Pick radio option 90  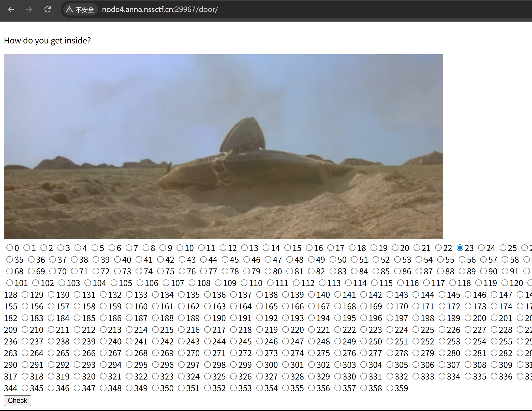click(x=484, y=271)
